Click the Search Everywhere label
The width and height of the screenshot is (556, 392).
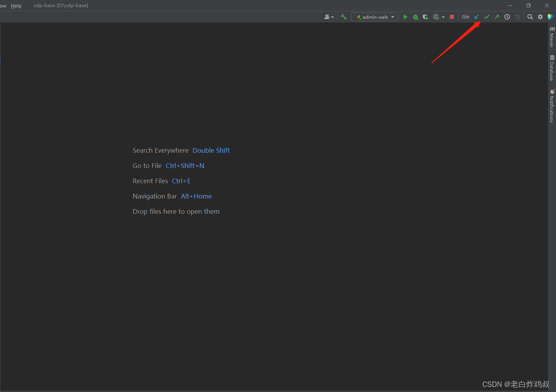(x=161, y=150)
